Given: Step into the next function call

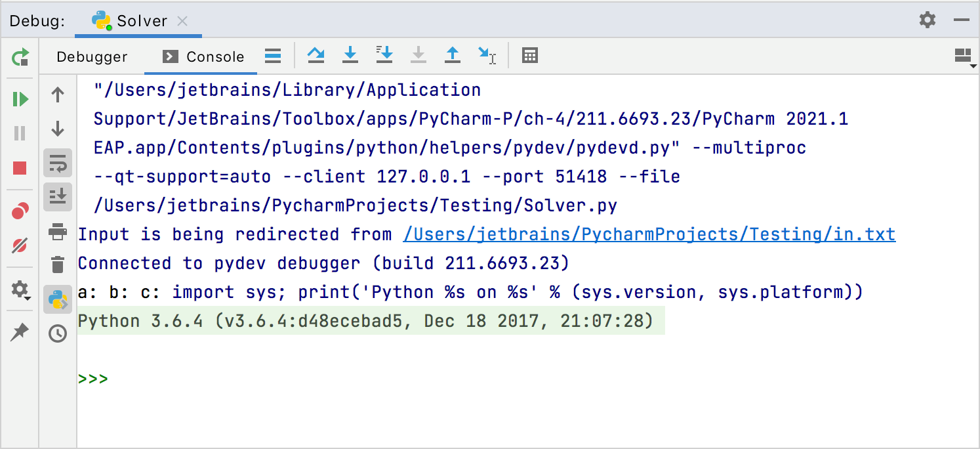Looking at the screenshot, I should point(350,55).
